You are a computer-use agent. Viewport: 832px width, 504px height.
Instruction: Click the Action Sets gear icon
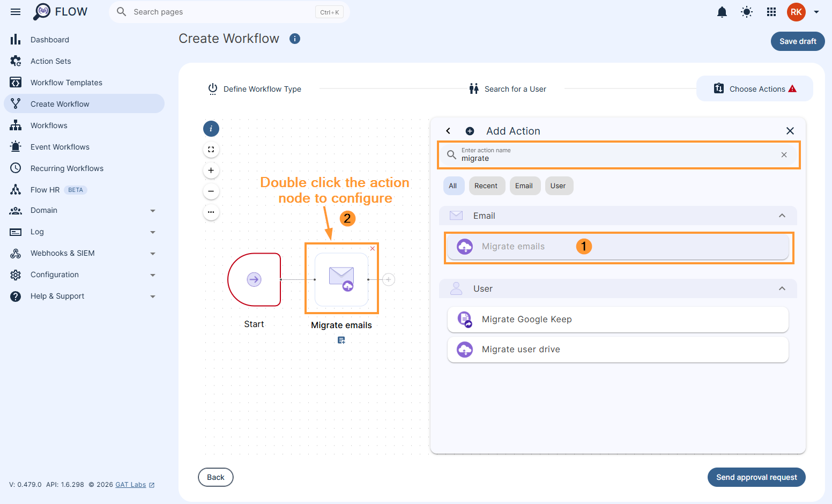click(x=16, y=61)
